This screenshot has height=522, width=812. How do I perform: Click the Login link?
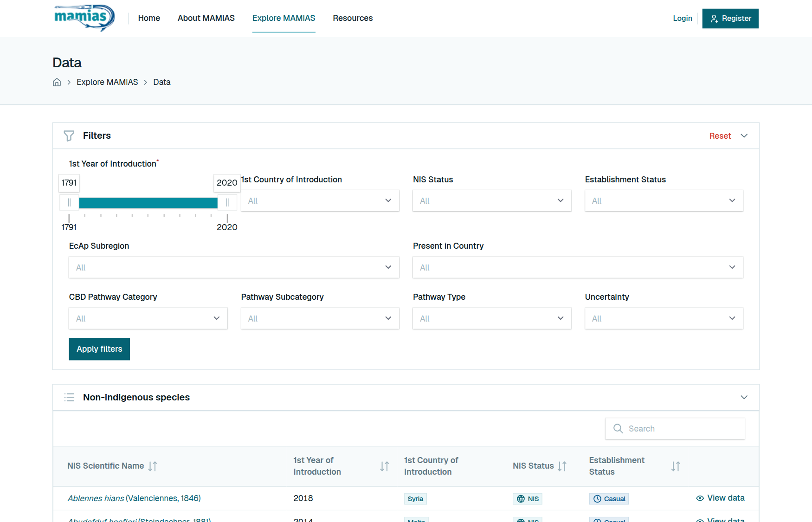click(683, 18)
